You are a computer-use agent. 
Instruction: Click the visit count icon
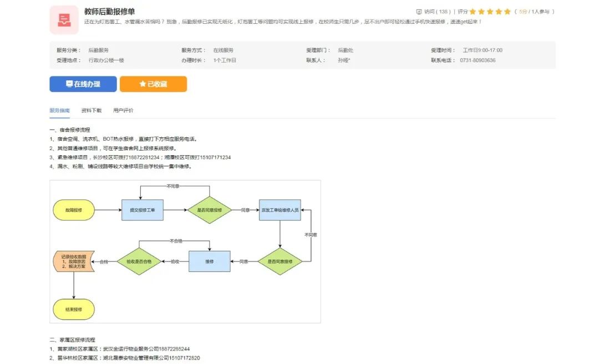(419, 12)
